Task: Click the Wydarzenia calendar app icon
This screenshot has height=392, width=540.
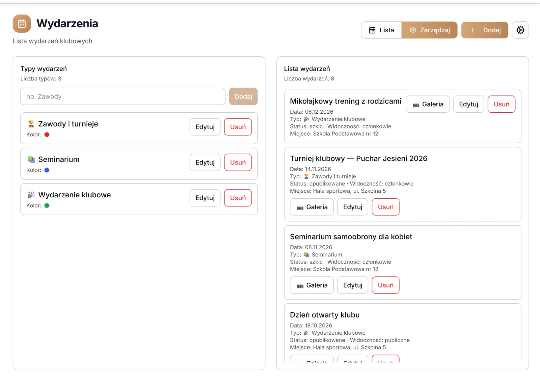Action: pyautogui.click(x=22, y=24)
